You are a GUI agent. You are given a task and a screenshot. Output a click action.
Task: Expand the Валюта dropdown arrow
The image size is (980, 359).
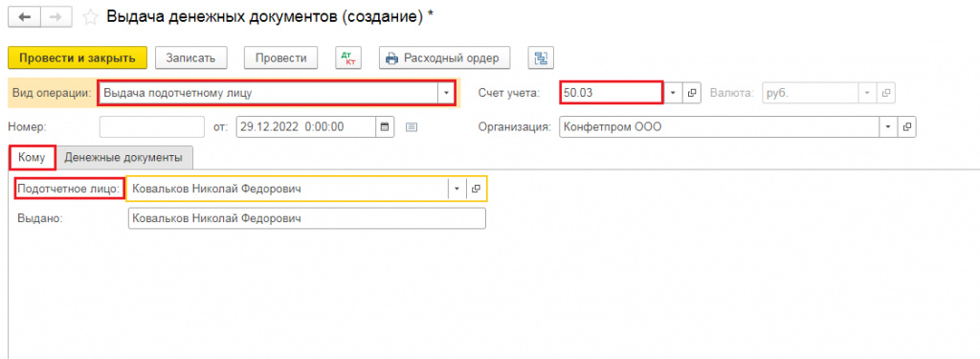point(867,93)
